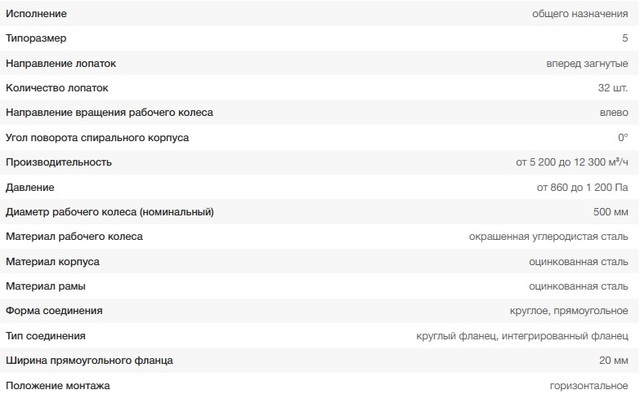Select the 'от 5 200 до 12 300 м³/ч' value
Image resolution: width=640 pixels, height=403 pixels.
click(x=572, y=162)
